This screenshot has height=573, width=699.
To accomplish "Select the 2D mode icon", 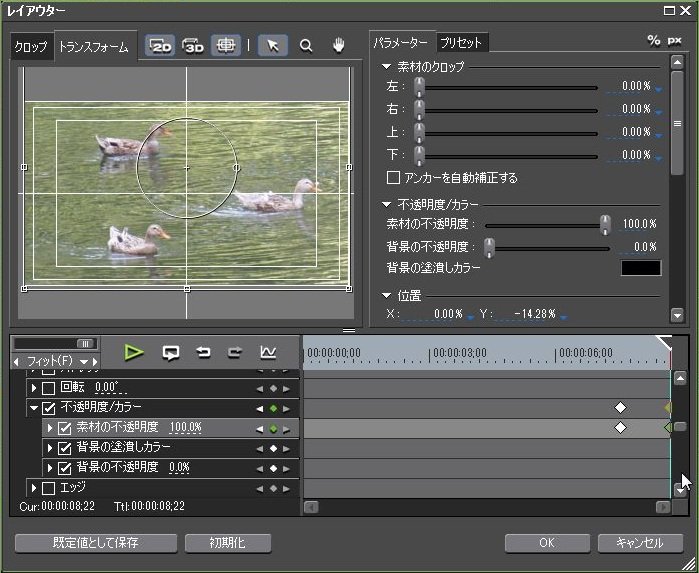I will 160,45.
